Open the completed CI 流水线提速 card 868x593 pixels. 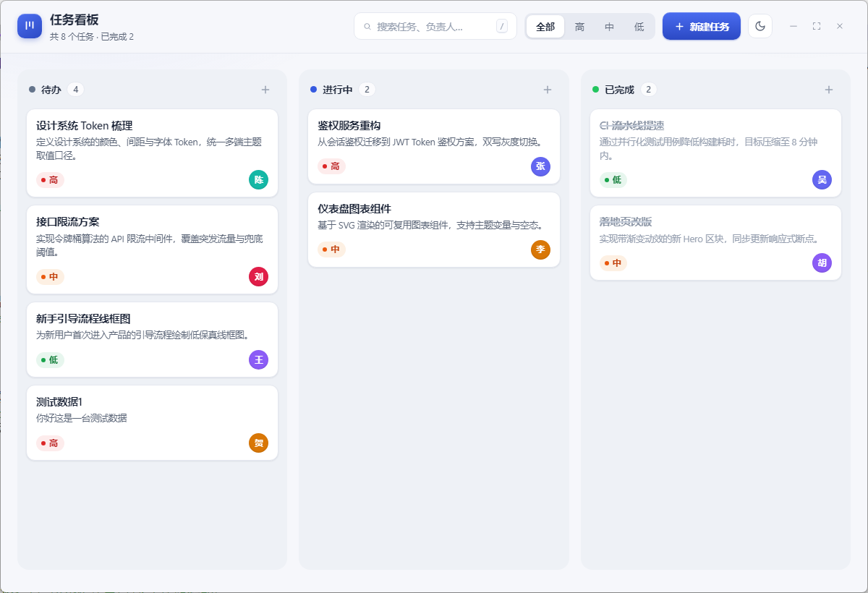pyautogui.click(x=715, y=153)
